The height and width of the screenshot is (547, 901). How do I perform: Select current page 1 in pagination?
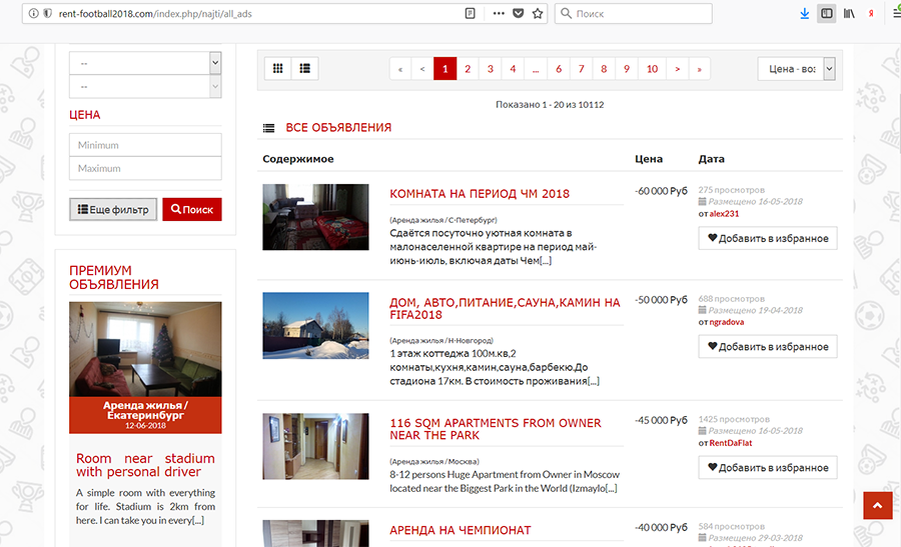pyautogui.click(x=445, y=69)
